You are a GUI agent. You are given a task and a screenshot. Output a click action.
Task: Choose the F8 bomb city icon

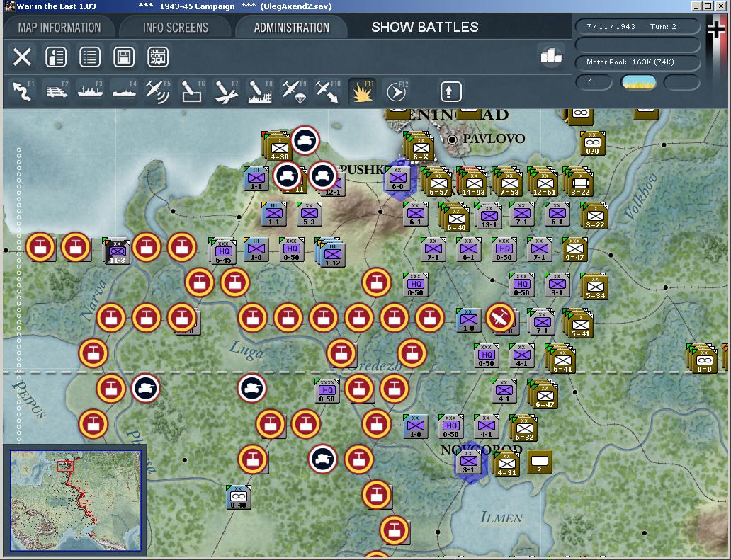(260, 91)
